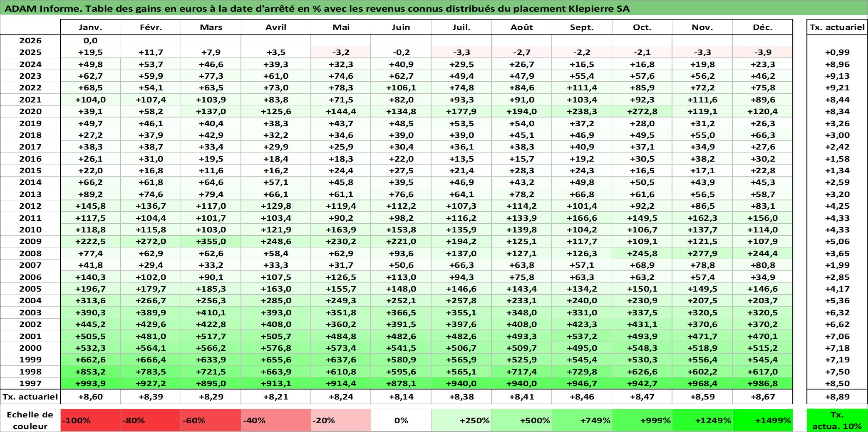The image size is (868, 432).
Task: Click the -60% color scale swatch
Action: coord(211,420)
